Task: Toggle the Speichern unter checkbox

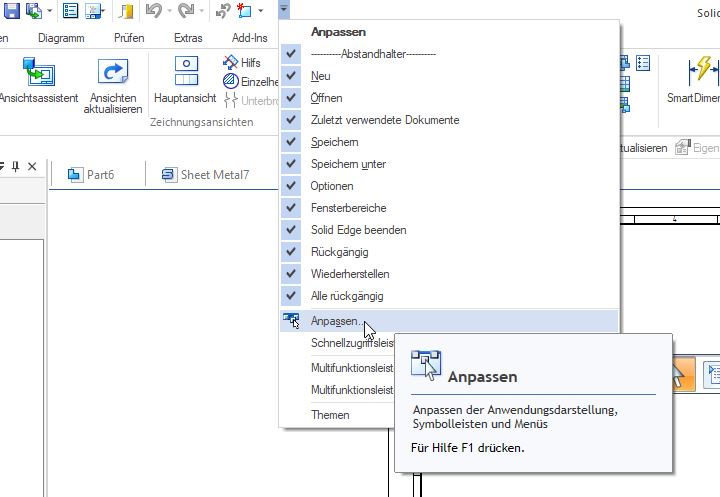Action: click(x=291, y=164)
